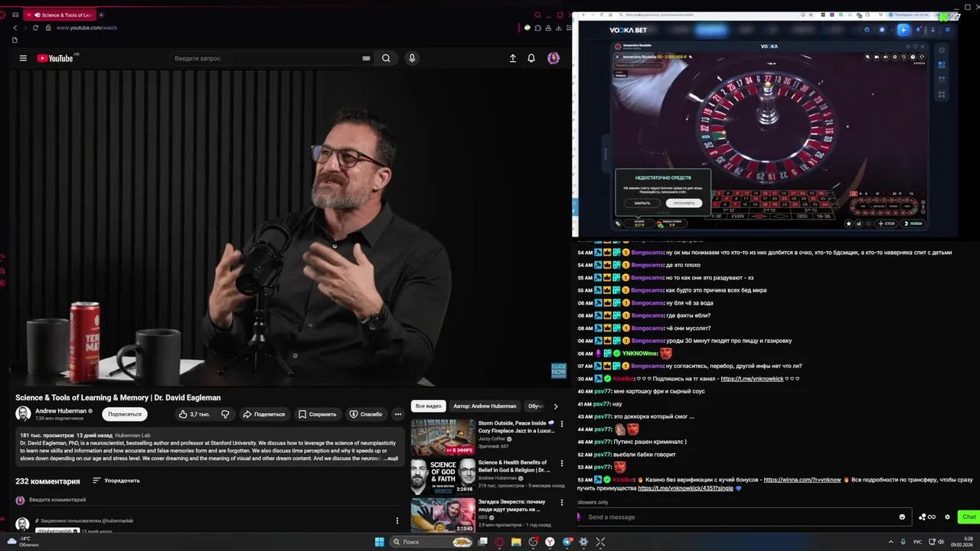
Task: Open Opera's tab search magnifier icon
Action: point(538,15)
